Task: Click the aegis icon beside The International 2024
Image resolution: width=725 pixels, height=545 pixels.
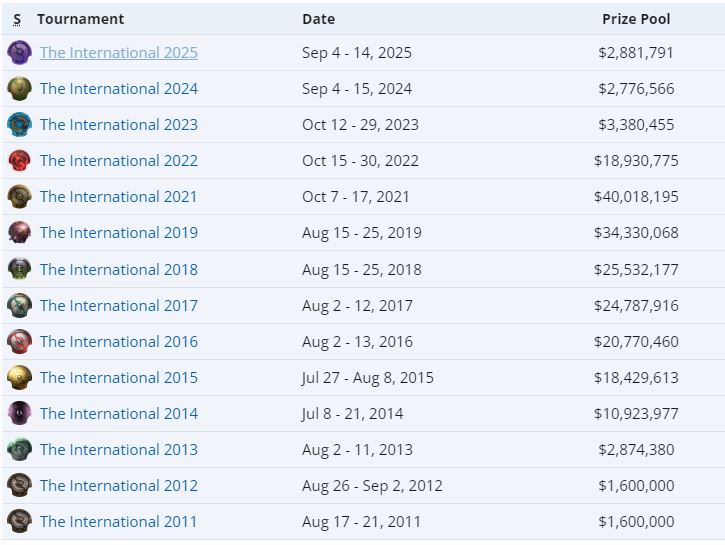Action: point(19,89)
